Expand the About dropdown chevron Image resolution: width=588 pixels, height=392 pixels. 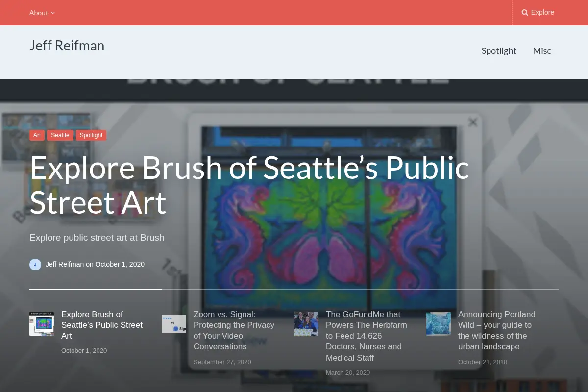(53, 13)
